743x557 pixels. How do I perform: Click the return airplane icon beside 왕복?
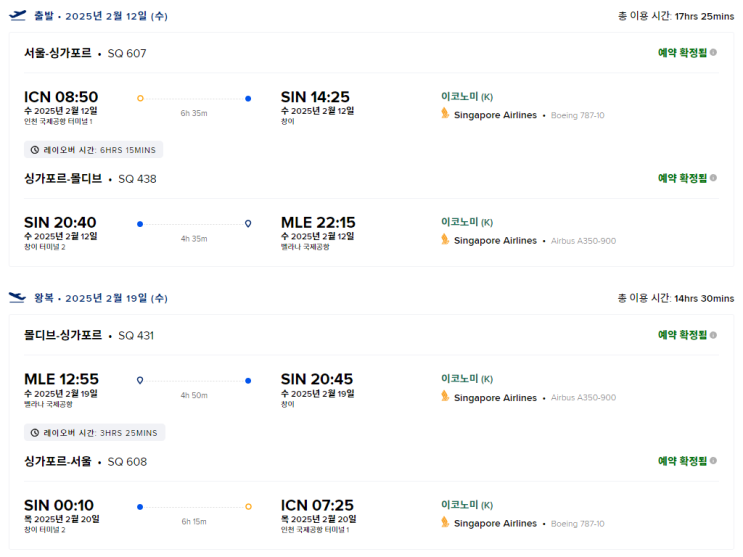(17, 298)
